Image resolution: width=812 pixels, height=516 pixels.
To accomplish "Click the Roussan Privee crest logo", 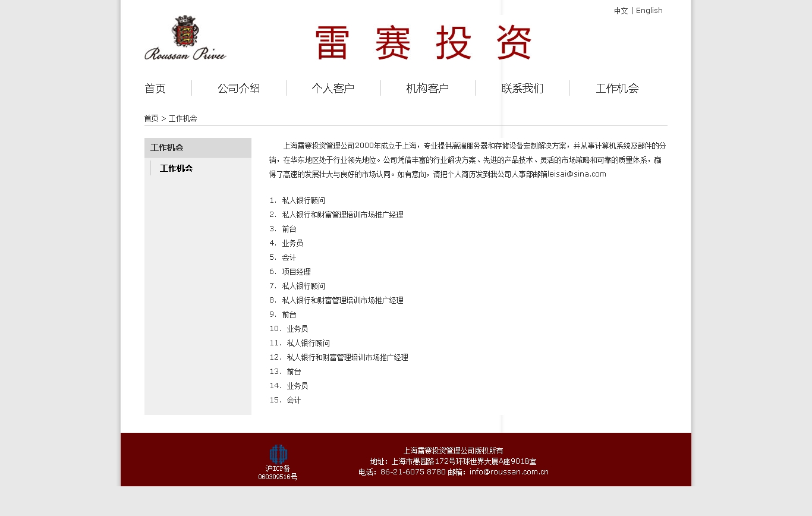I will (185, 37).
